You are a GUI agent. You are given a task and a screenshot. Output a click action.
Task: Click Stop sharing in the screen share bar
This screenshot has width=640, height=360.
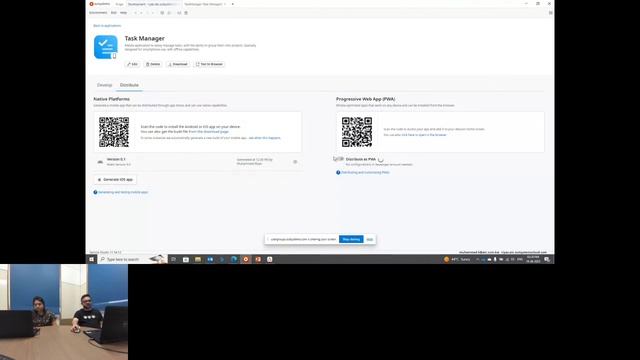351,239
